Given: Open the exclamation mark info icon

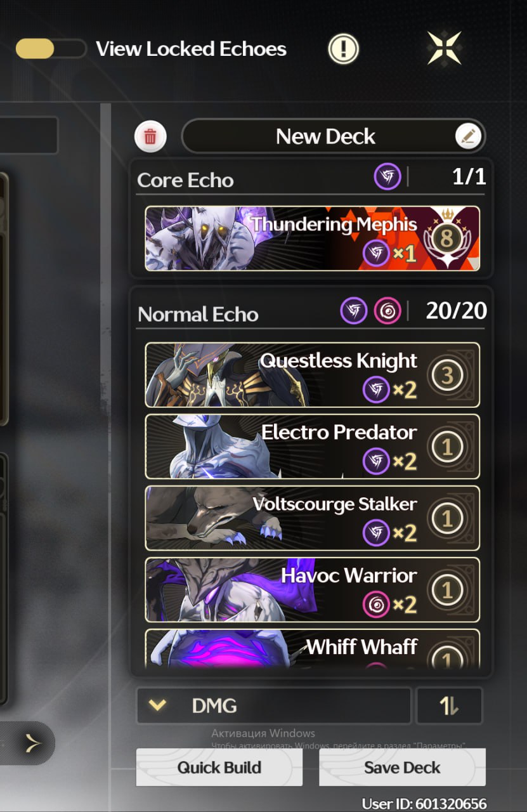Looking at the screenshot, I should click(343, 49).
